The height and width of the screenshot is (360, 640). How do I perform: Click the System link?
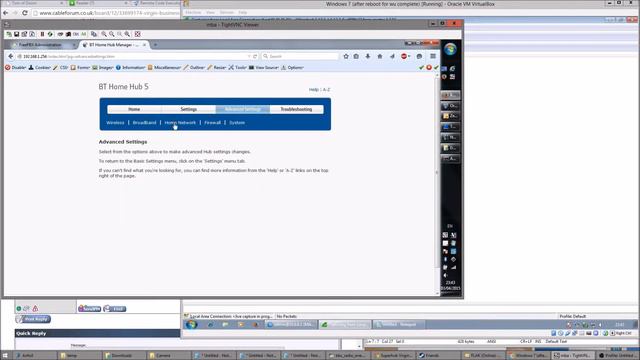pos(237,122)
